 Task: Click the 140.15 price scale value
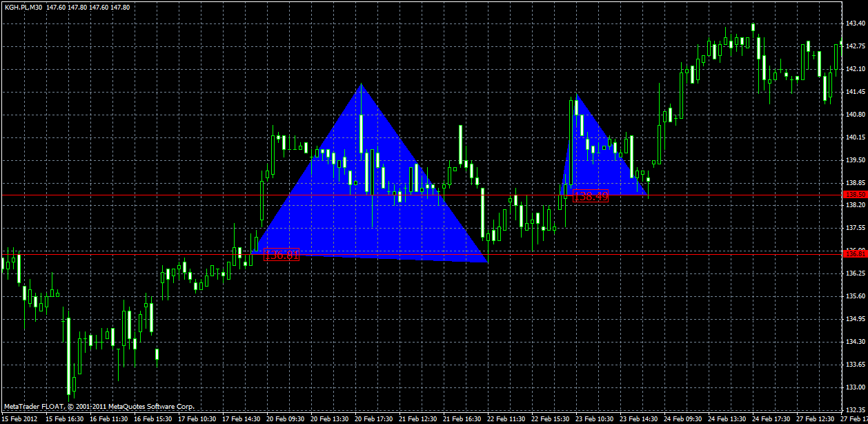856,137
